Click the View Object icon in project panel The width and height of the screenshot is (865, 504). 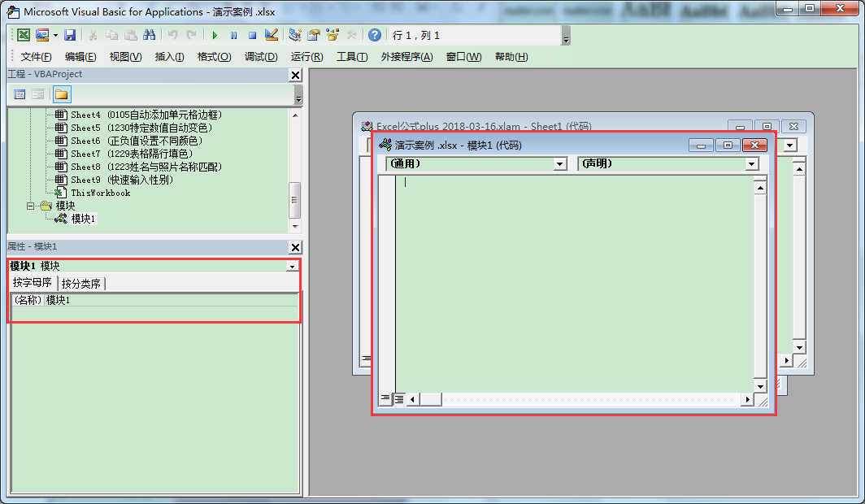37,95
